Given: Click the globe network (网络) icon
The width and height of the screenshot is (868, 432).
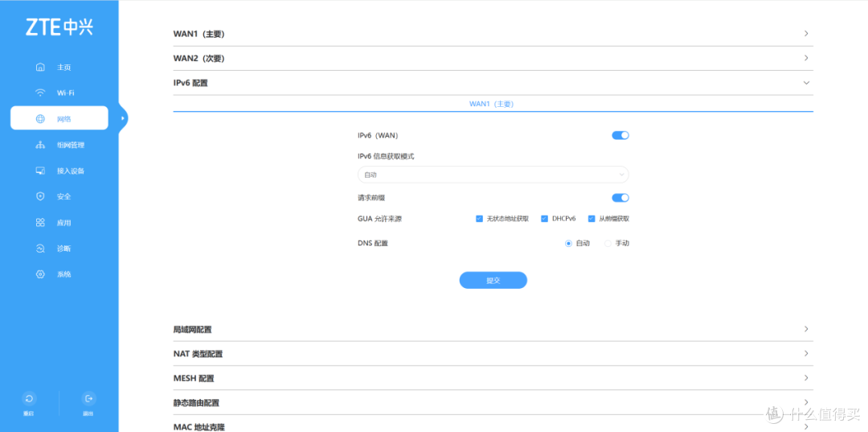Looking at the screenshot, I should pos(40,118).
